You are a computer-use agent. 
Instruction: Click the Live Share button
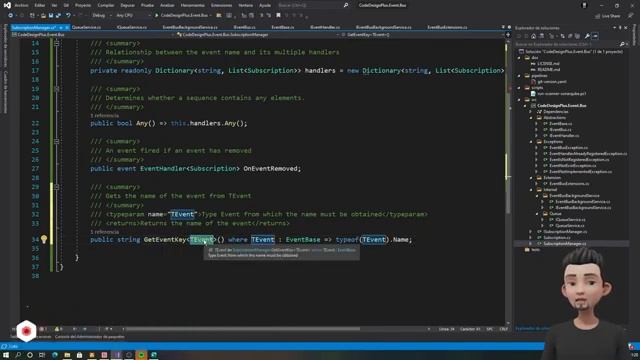tap(607, 16)
